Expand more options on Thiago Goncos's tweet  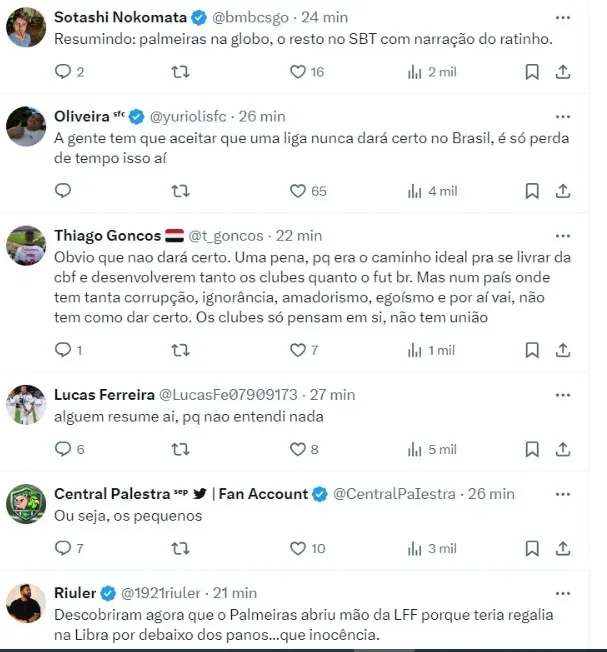point(565,236)
